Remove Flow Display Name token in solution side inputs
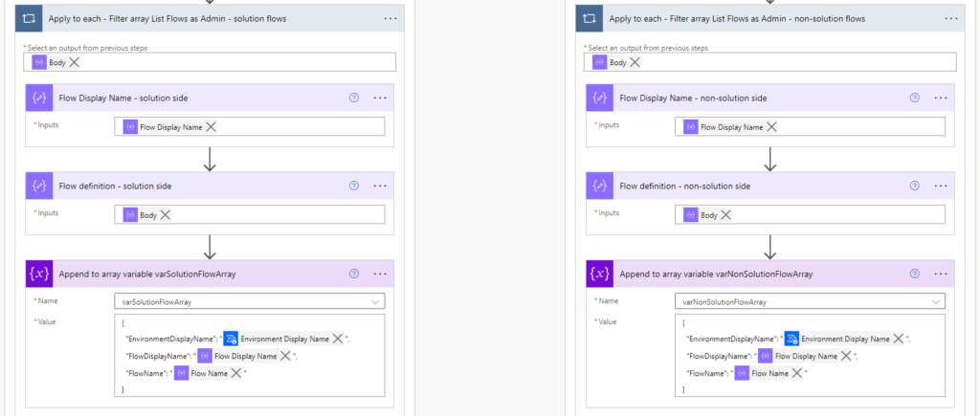 point(212,126)
